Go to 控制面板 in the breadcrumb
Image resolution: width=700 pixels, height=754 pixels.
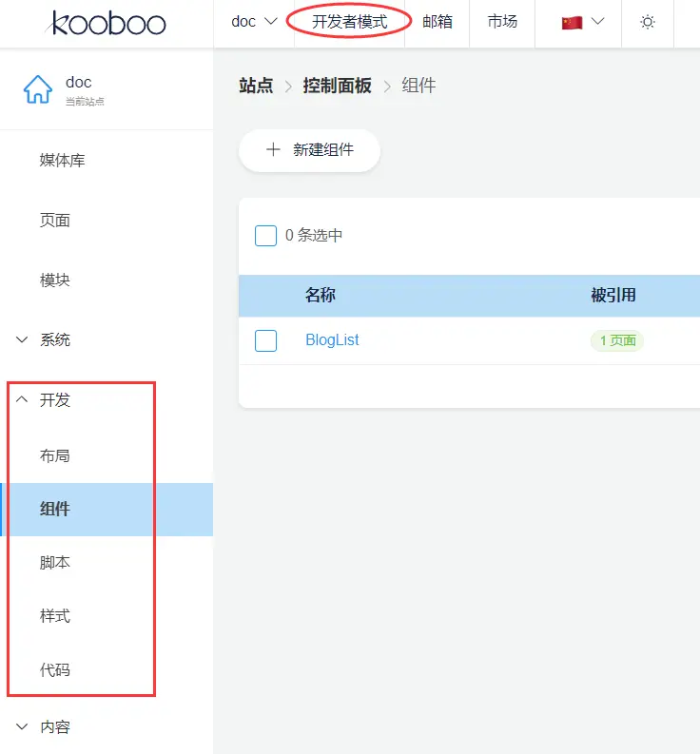(337, 86)
